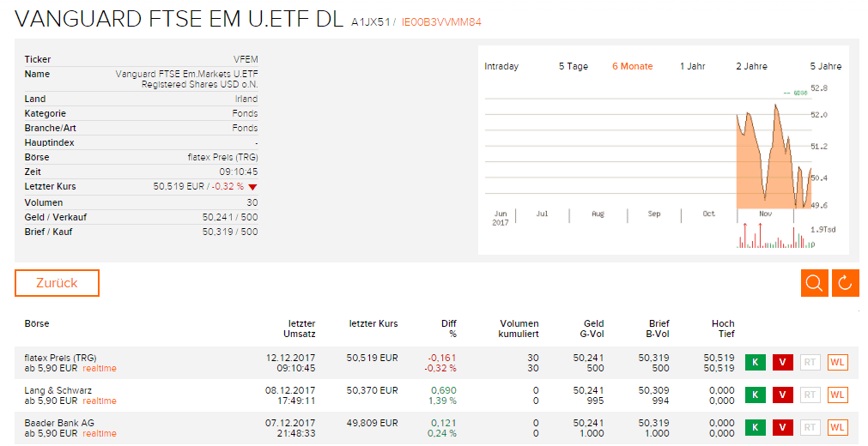Select the 5 Tage chart range

point(574,66)
